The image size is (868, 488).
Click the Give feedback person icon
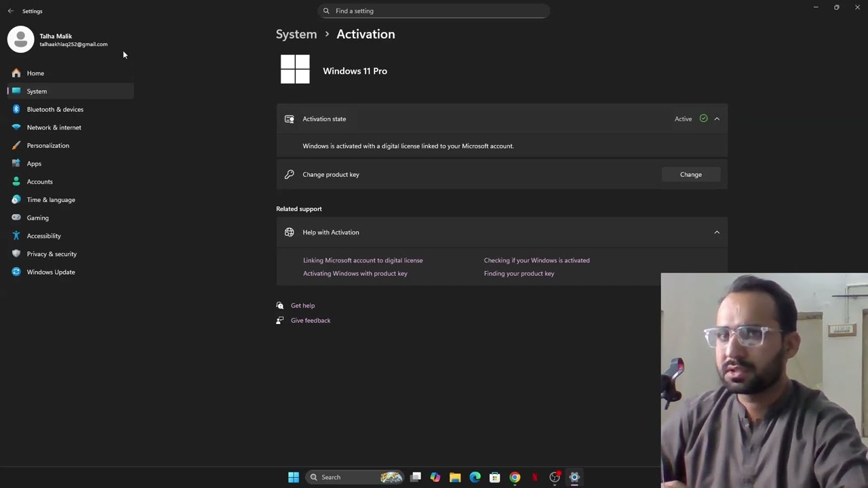coord(280,321)
